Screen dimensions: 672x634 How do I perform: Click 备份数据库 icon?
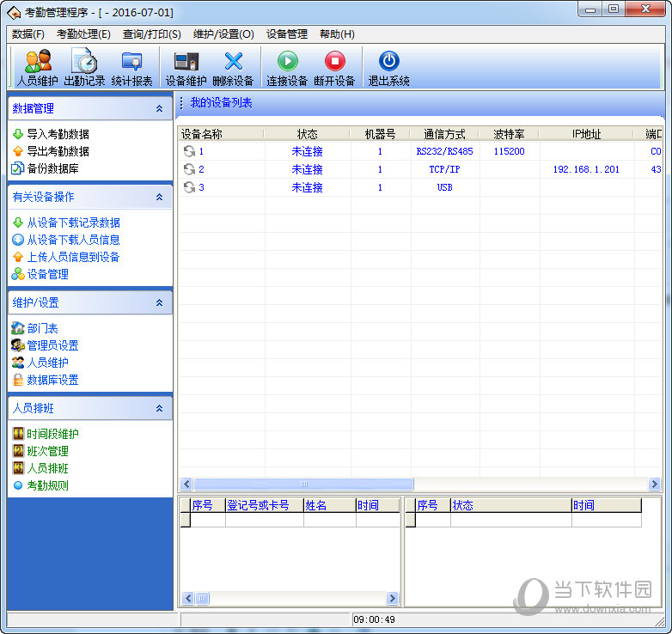point(17,168)
